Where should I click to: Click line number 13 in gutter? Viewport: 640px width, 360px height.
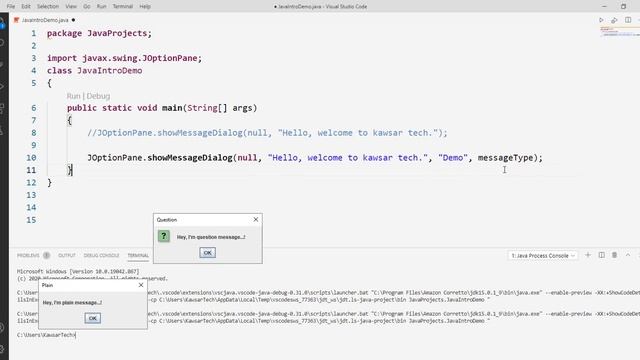coord(31,195)
